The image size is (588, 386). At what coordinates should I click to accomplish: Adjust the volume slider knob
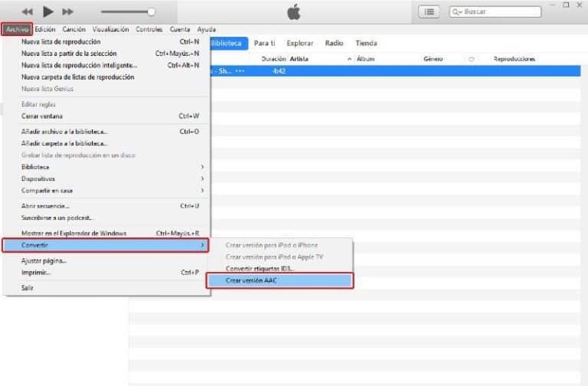[151, 11]
